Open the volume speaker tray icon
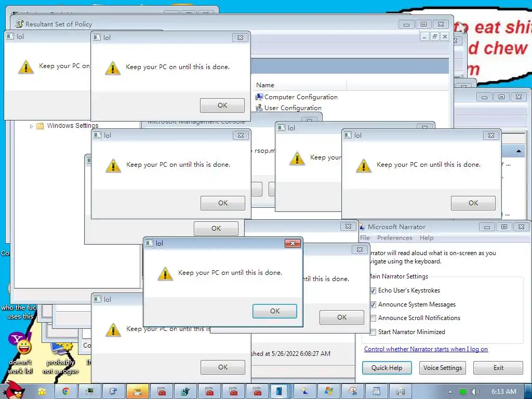Viewport: 532px width, 399px height. tap(475, 392)
